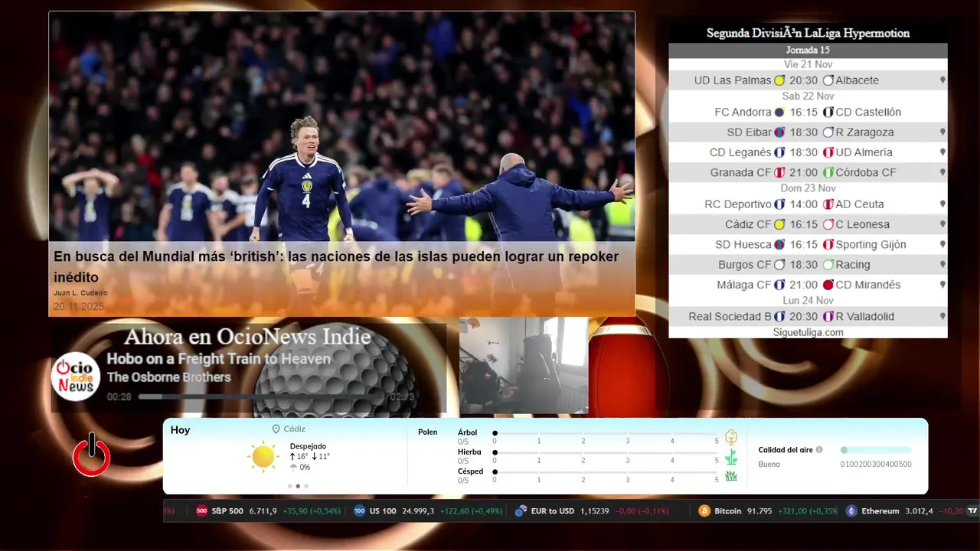Click the Polen section label
The height and width of the screenshot is (551, 980).
(x=428, y=432)
